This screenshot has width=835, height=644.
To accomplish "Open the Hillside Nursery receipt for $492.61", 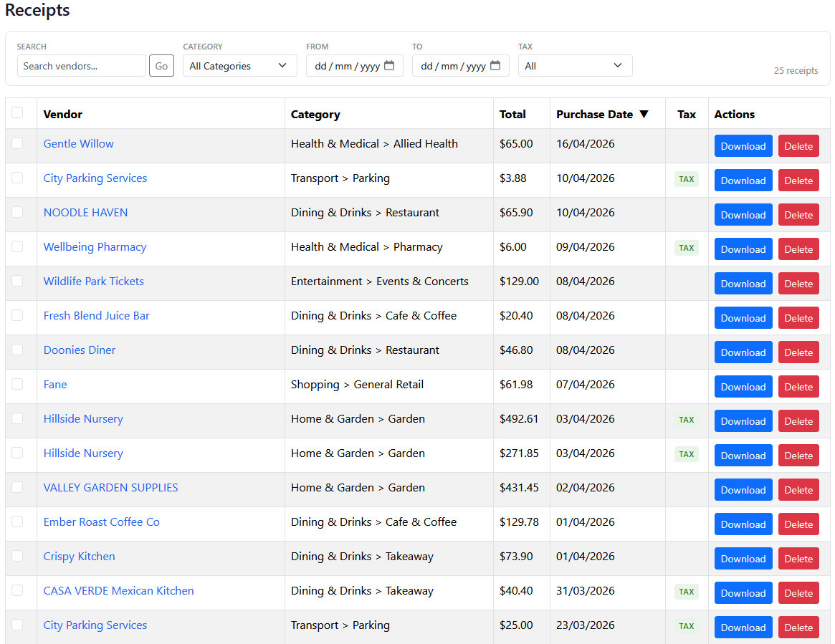I will 83,418.
